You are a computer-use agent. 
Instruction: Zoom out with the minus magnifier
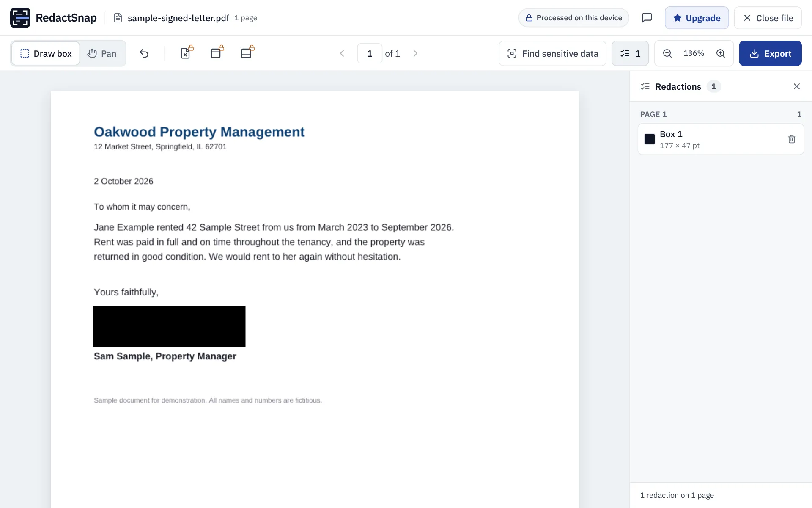click(x=667, y=53)
